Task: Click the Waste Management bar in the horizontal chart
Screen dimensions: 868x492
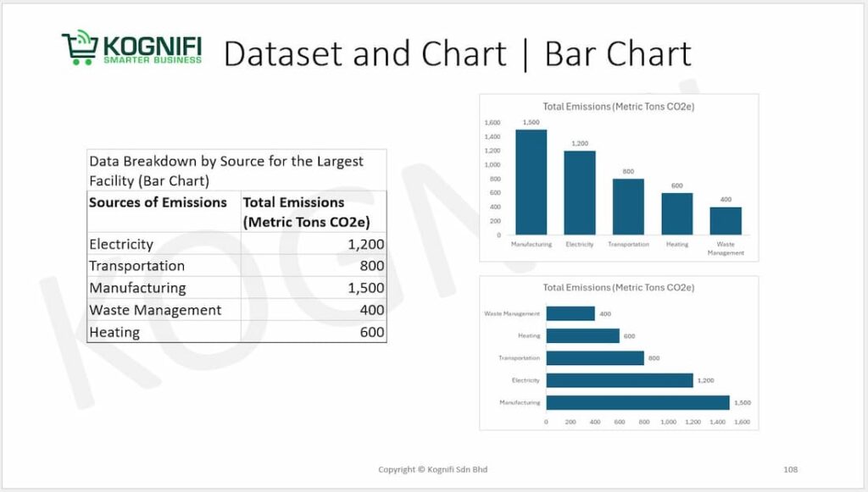Action: (x=570, y=313)
